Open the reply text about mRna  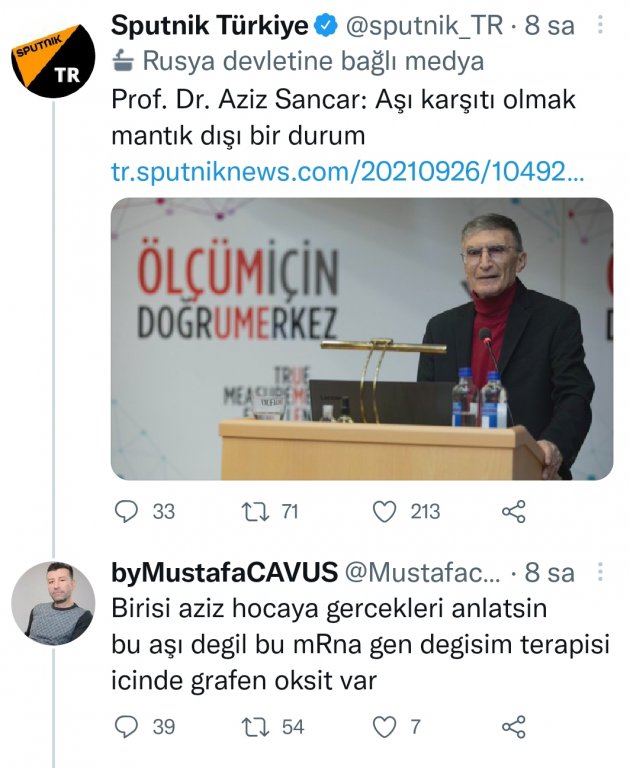click(x=360, y=645)
